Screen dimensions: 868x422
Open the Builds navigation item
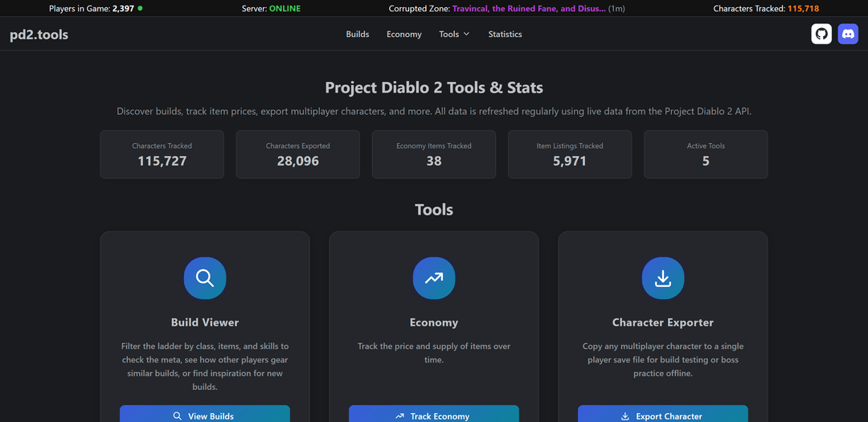[x=358, y=35]
